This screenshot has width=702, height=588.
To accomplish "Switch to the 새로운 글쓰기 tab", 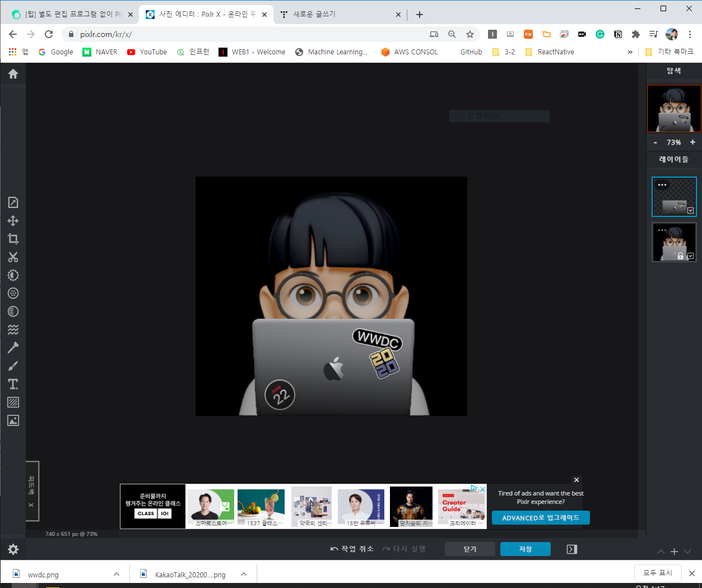I will click(340, 15).
